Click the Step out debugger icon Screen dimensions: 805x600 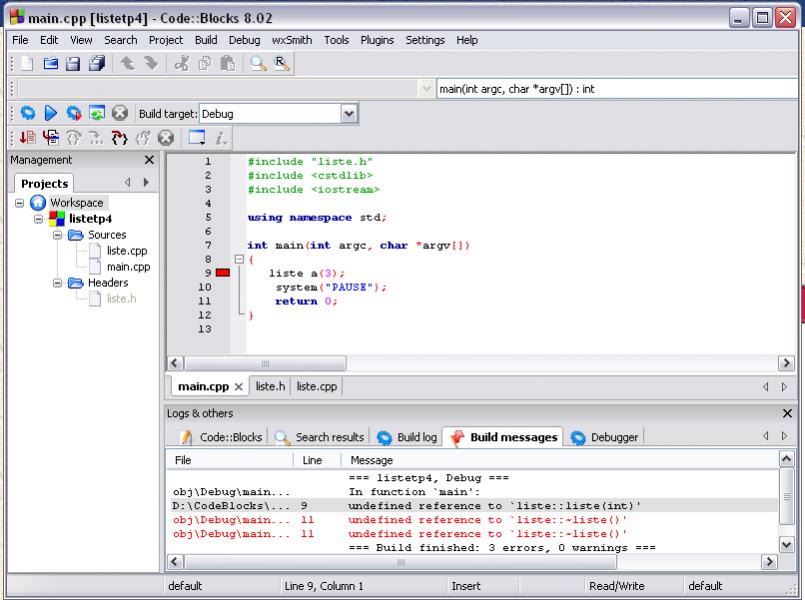click(143, 138)
